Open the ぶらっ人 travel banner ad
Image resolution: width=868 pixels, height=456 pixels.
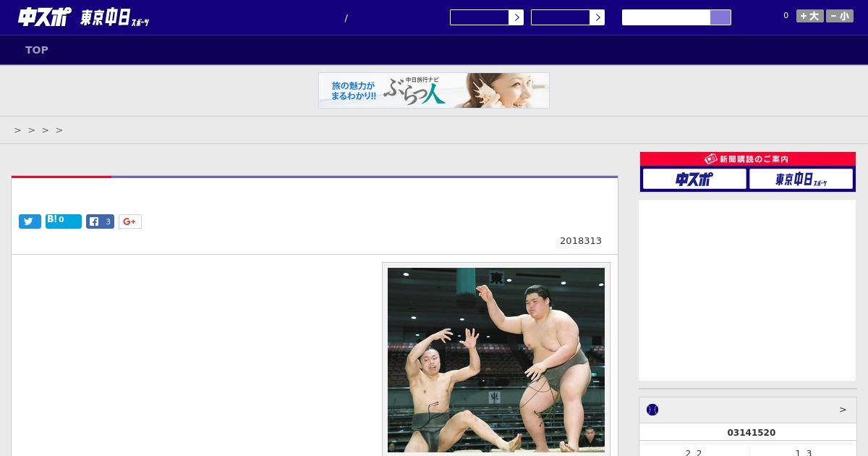coord(434,90)
